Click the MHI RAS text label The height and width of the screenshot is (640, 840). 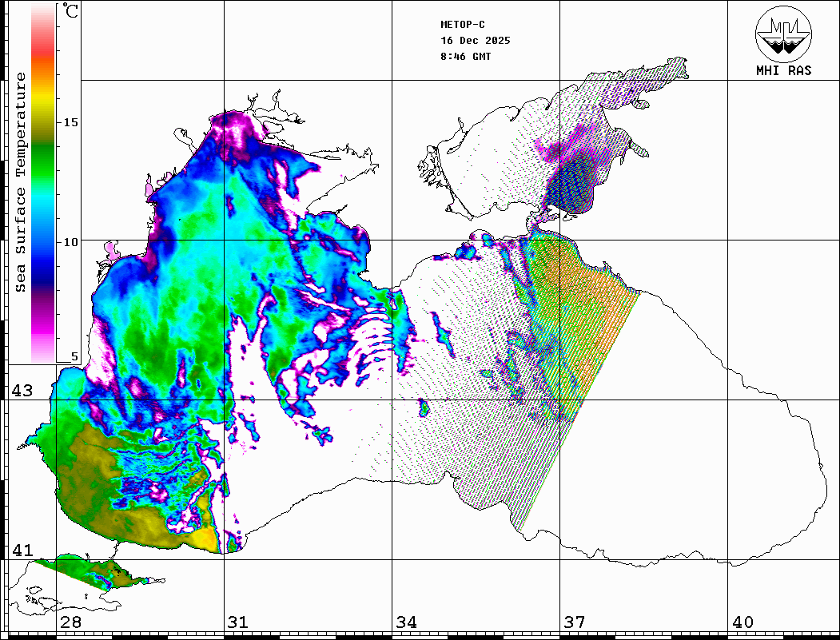pos(783,71)
